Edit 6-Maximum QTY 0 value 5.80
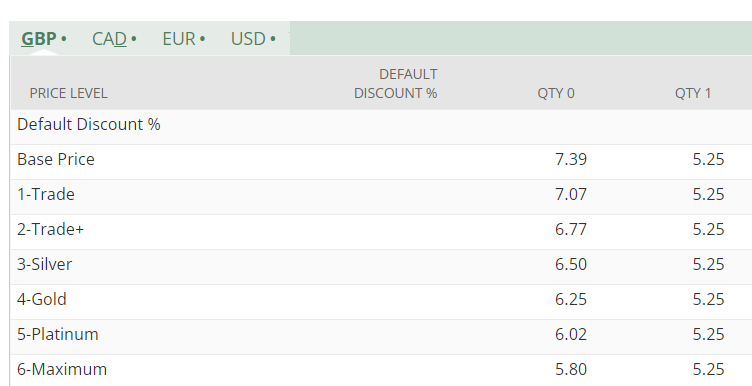Screen dimensions: 752x386 tap(571, 369)
